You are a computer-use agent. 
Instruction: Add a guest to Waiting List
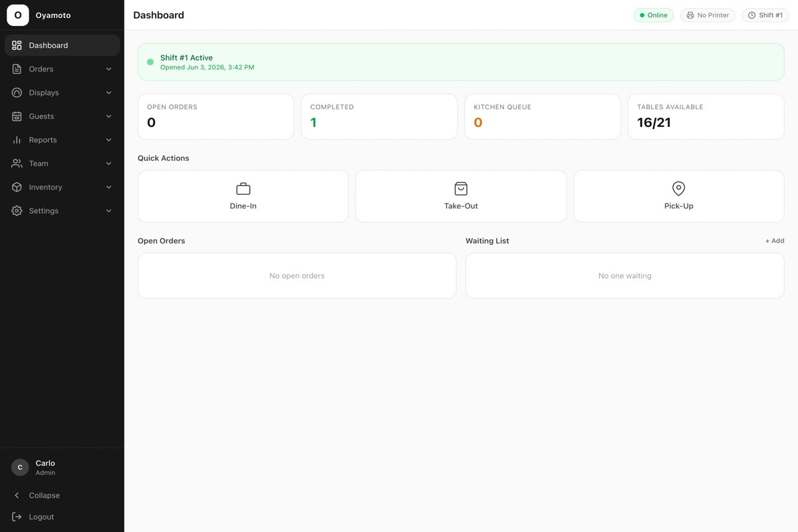[775, 241]
